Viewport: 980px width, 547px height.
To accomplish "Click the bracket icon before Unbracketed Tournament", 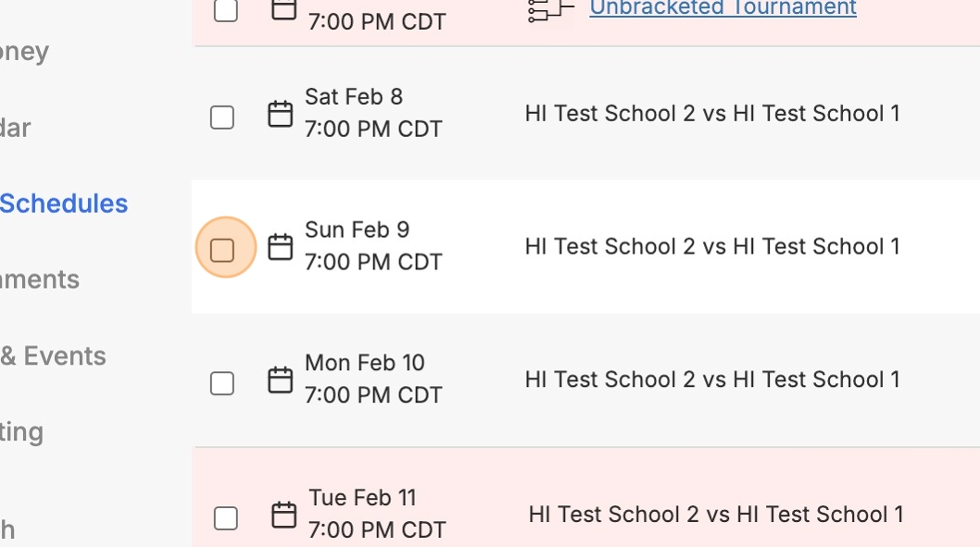I will [550, 9].
